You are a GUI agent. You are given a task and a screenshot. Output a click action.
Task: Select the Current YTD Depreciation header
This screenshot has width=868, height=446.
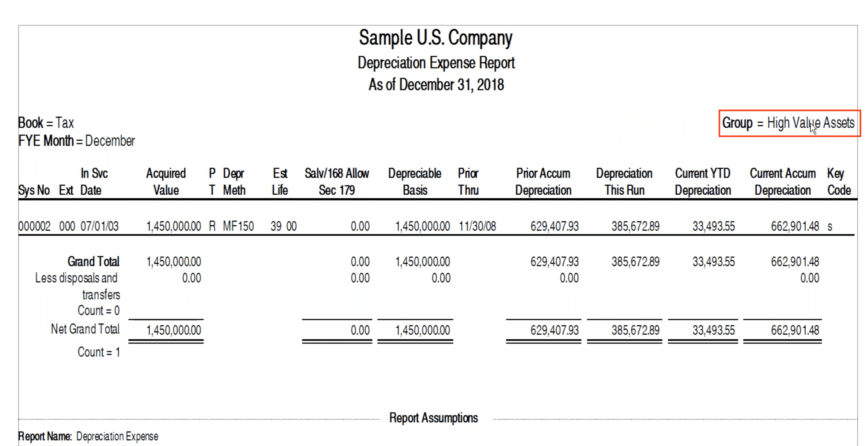coord(703,181)
